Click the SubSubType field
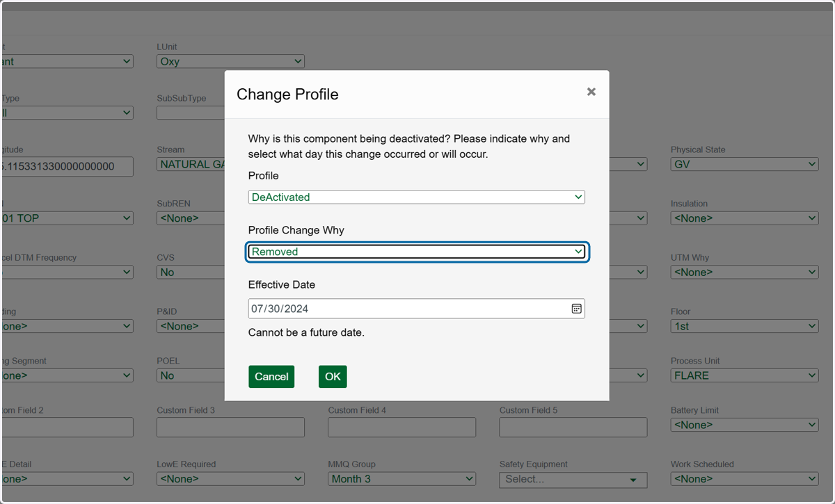 190,113
